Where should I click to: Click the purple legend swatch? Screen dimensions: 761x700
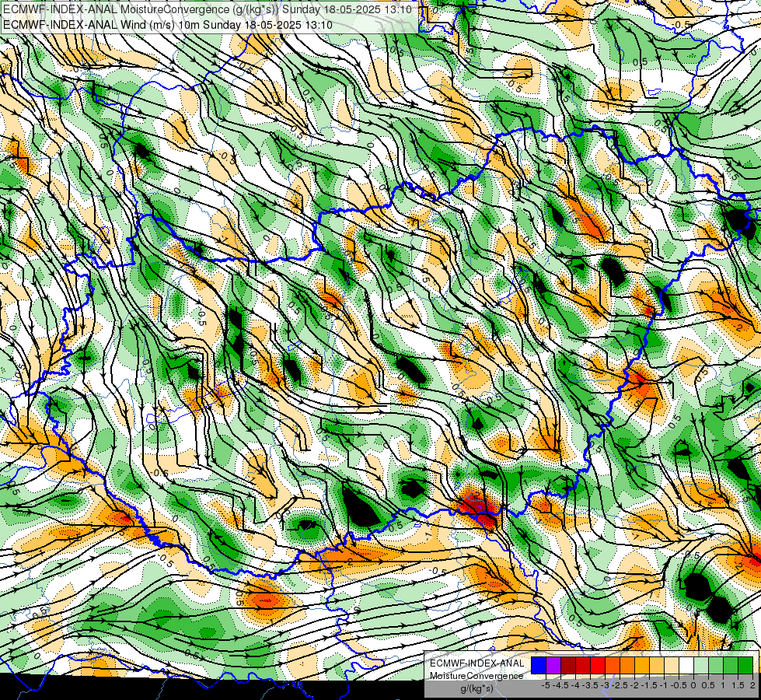(x=553, y=666)
